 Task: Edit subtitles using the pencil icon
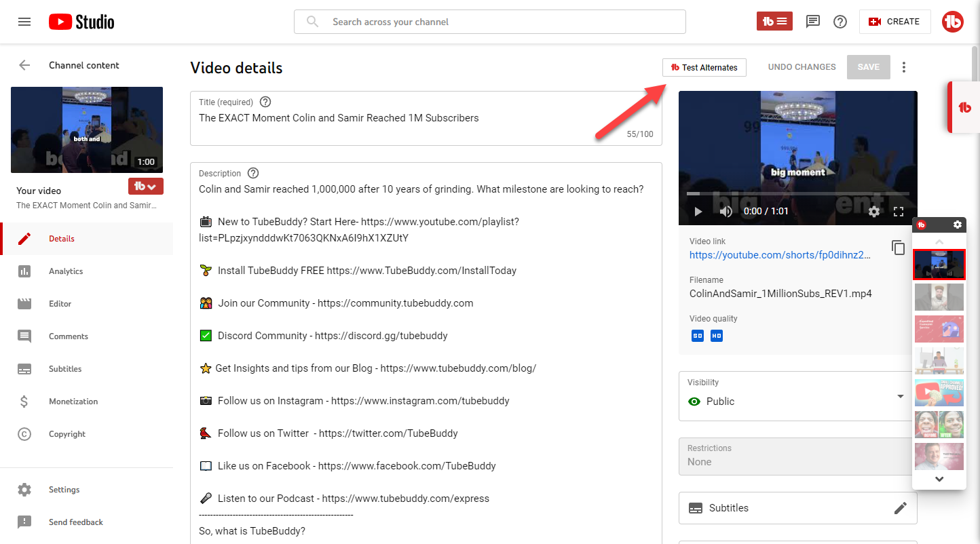[x=900, y=508]
